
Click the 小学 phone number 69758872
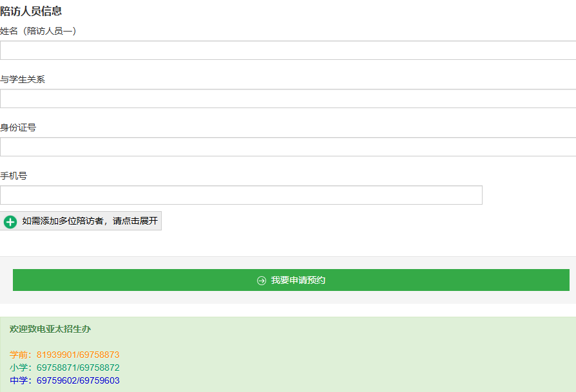tap(99, 368)
